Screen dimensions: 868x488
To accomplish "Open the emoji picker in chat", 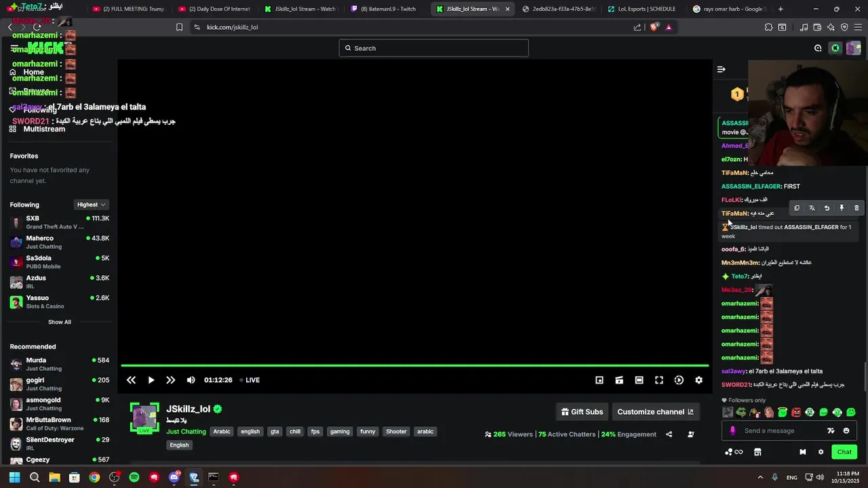I will tap(846, 430).
